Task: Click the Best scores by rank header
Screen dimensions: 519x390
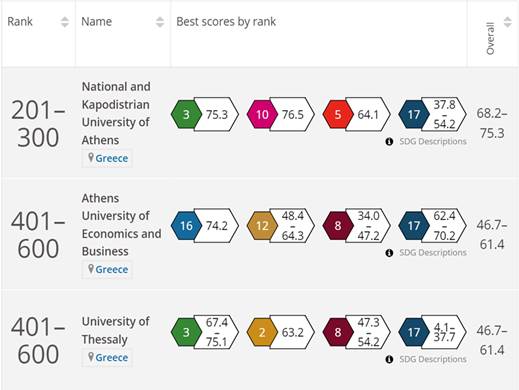Action: (226, 22)
